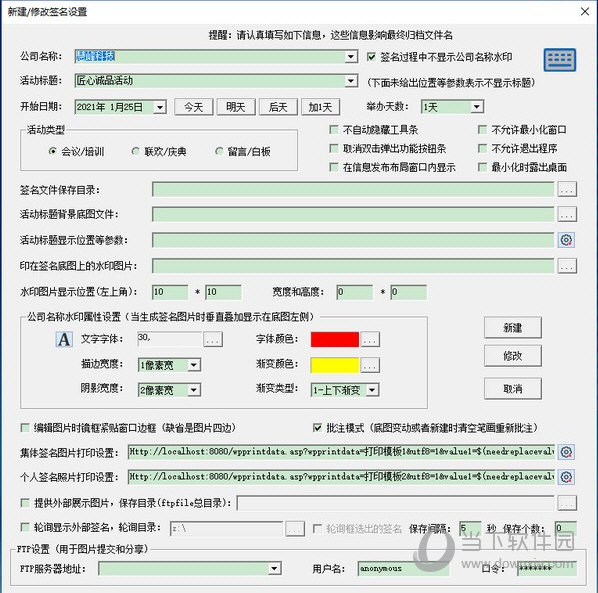Image resolution: width=598 pixels, height=593 pixels.
Task: Browse for 活动标题背景底图文件
Action: [567, 214]
